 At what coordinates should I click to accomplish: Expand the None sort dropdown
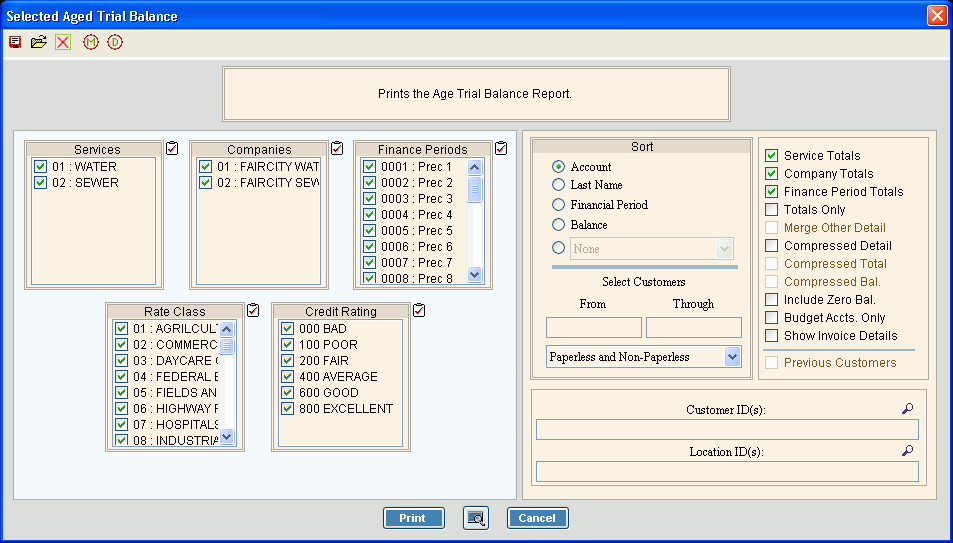point(724,249)
